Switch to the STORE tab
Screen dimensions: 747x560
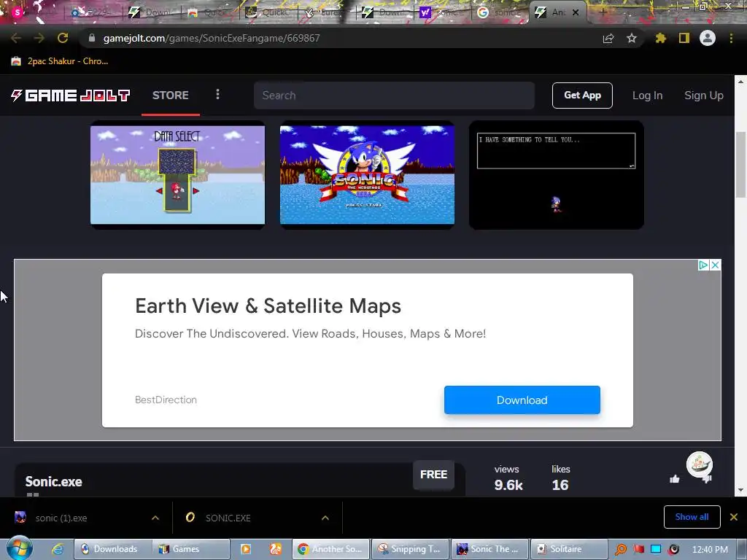click(x=171, y=96)
